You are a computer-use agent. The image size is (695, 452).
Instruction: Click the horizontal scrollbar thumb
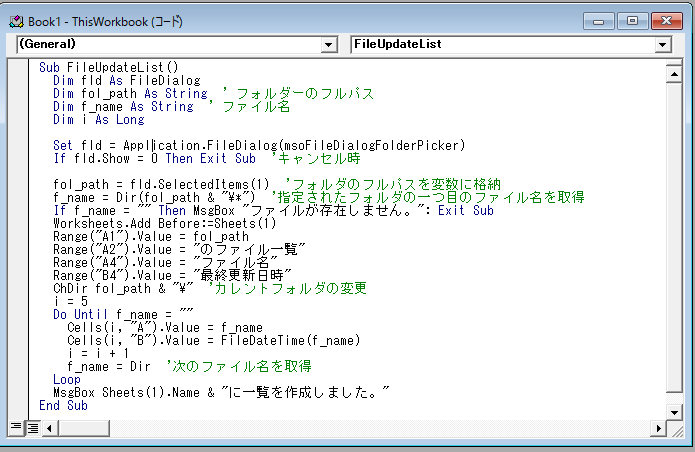pyautogui.click(x=83, y=428)
